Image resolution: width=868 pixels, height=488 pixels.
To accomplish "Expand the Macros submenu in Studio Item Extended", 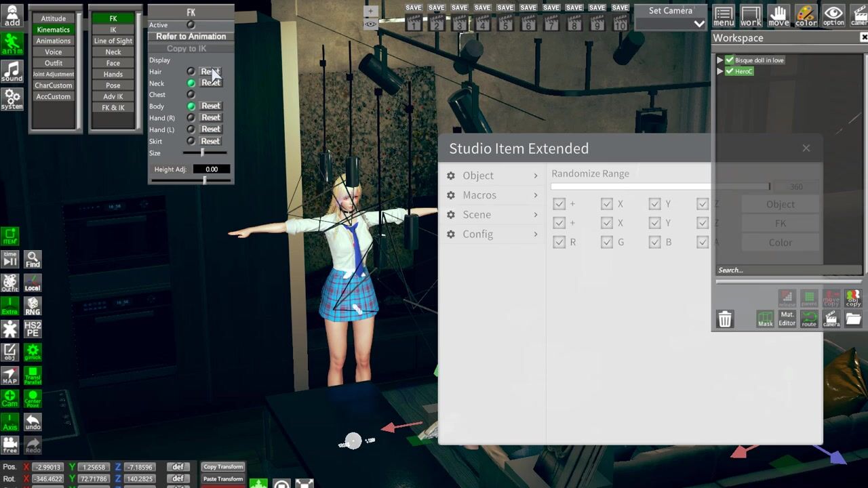I will 493,195.
